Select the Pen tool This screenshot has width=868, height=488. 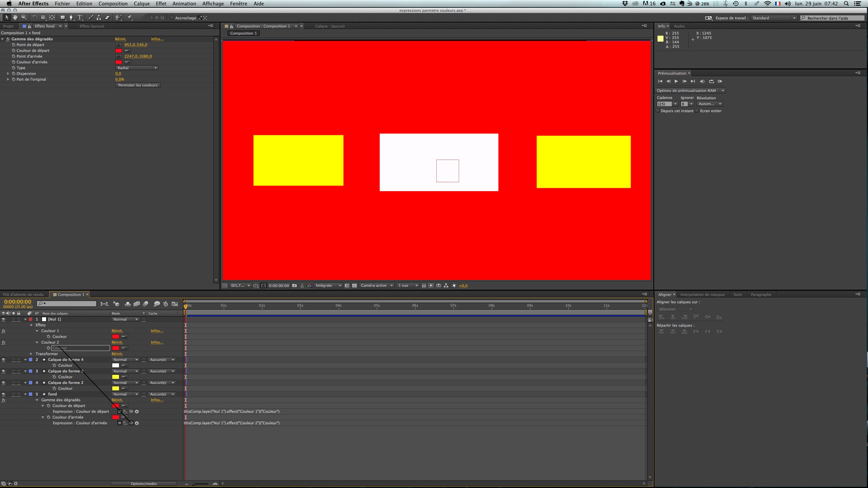71,18
